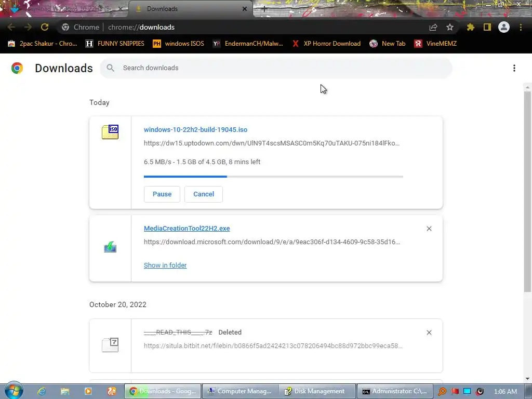The width and height of the screenshot is (532, 399).
Task: Open UC Browser taskbar icon
Action: click(x=112, y=391)
